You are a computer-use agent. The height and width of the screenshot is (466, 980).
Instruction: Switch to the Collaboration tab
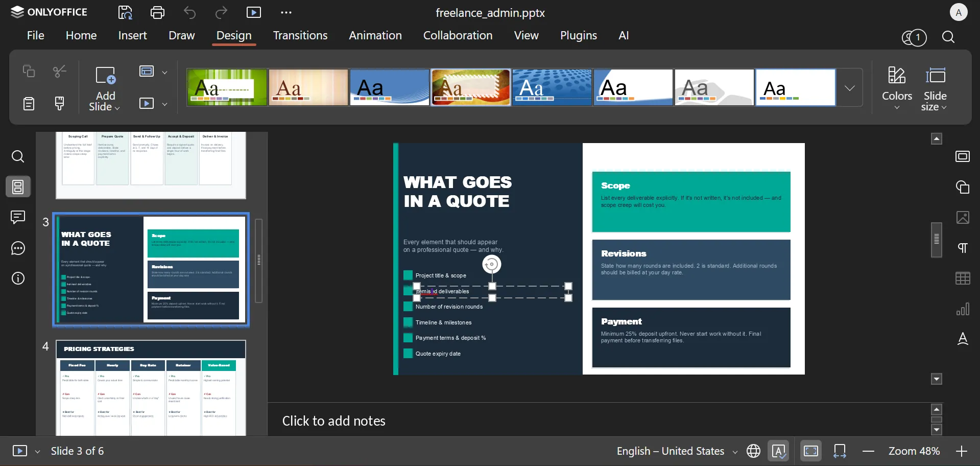click(x=458, y=36)
